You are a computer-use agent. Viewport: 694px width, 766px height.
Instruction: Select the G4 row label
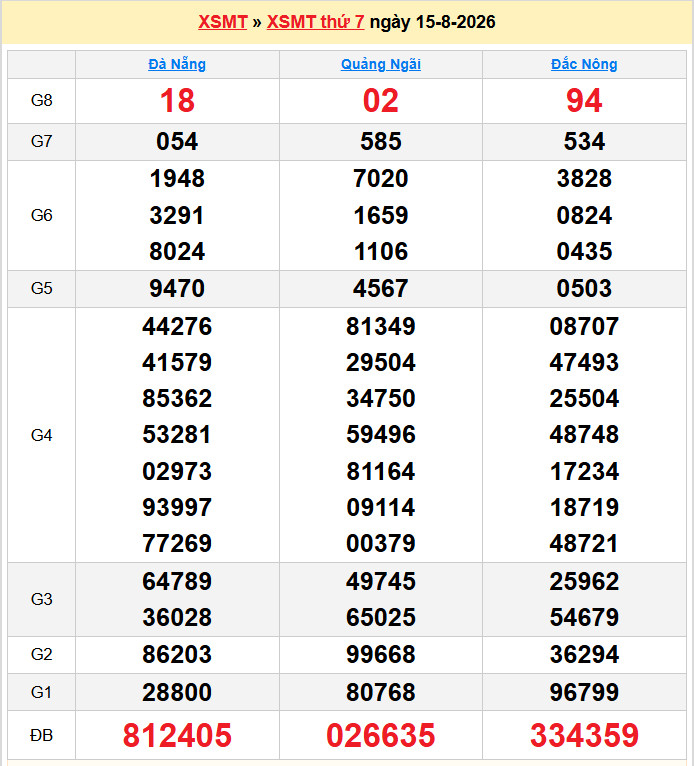(42, 435)
